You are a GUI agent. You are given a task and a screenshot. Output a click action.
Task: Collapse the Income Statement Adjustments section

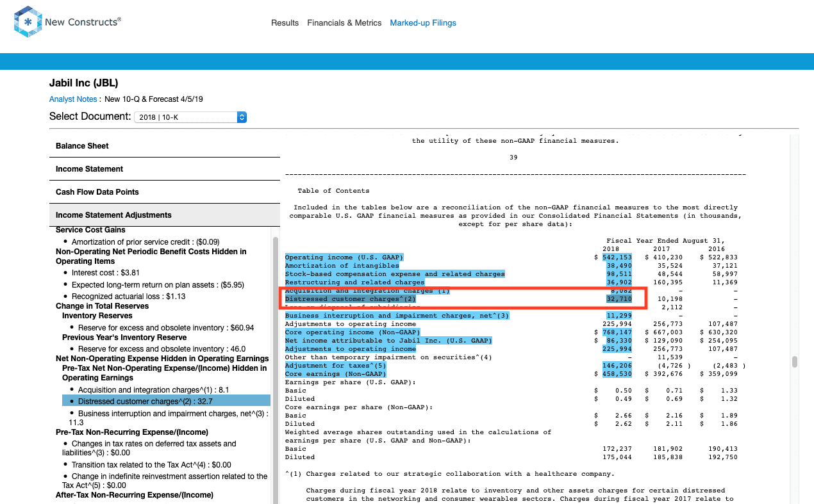click(x=165, y=215)
